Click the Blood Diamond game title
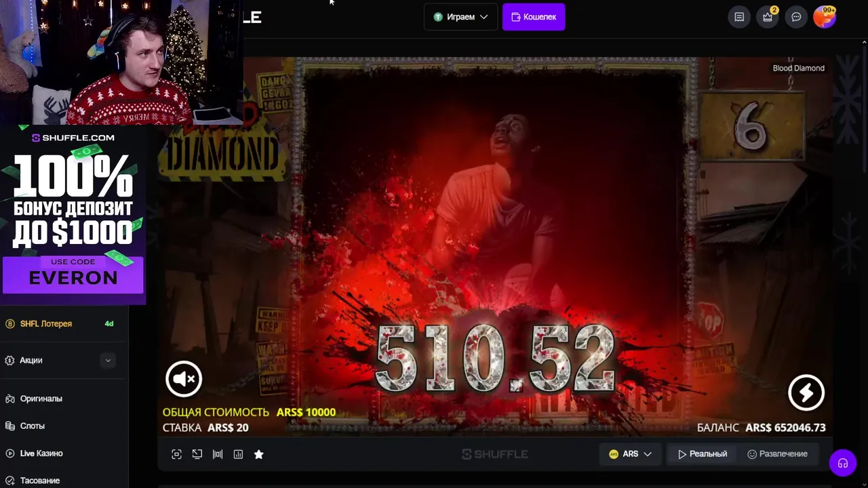 798,68
